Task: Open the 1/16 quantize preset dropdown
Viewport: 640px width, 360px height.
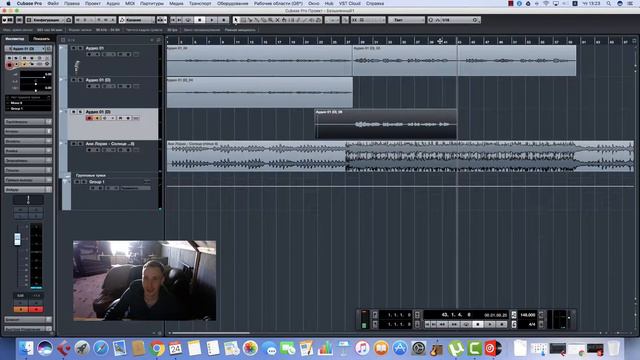Action: click(454, 20)
